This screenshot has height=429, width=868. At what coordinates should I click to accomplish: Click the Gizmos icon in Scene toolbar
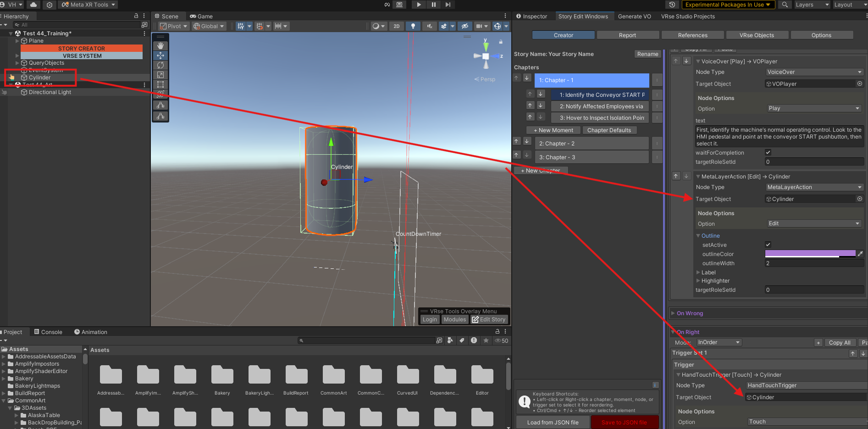point(498,26)
